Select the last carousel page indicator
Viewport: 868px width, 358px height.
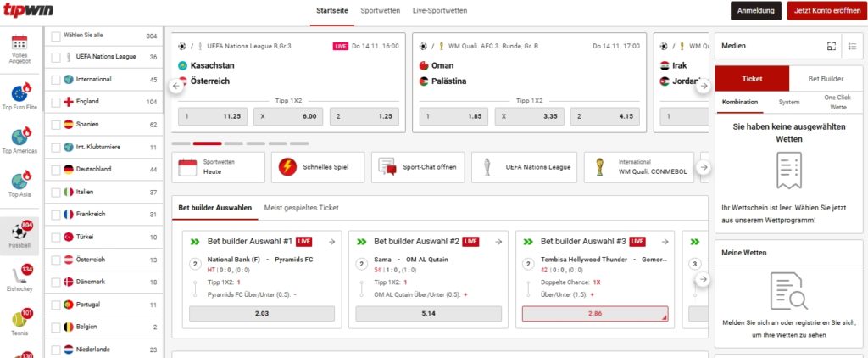pyautogui.click(x=299, y=143)
